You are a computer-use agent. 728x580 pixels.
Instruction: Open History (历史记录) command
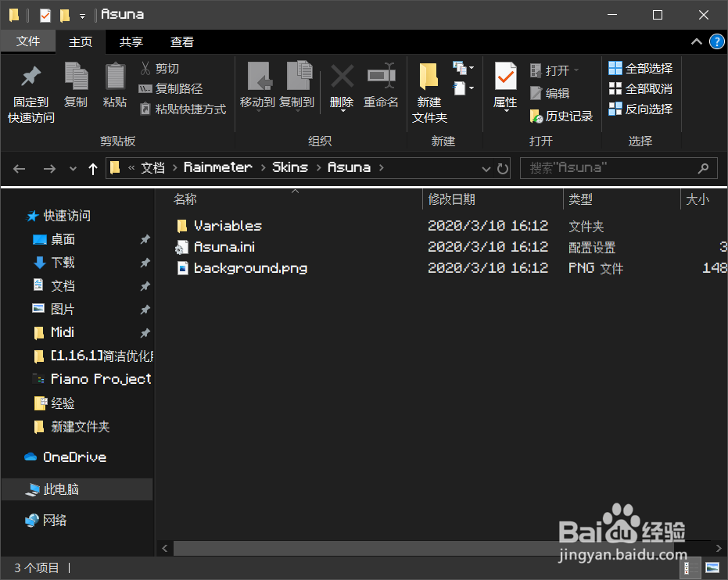[x=561, y=116]
